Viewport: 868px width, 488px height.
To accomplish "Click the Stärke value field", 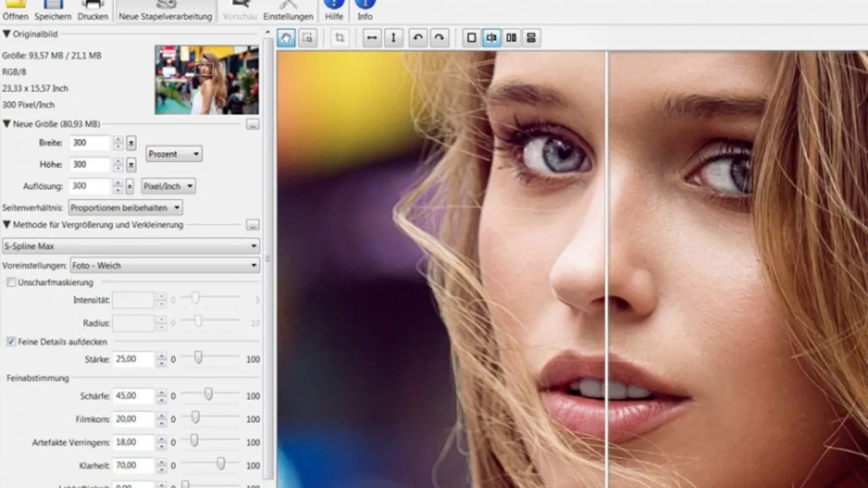I will click(134, 359).
